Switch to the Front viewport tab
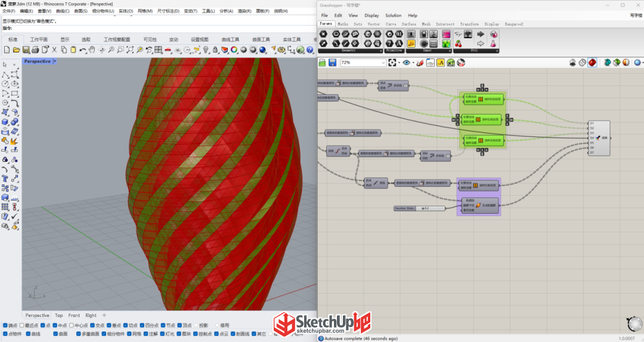 click(74, 315)
